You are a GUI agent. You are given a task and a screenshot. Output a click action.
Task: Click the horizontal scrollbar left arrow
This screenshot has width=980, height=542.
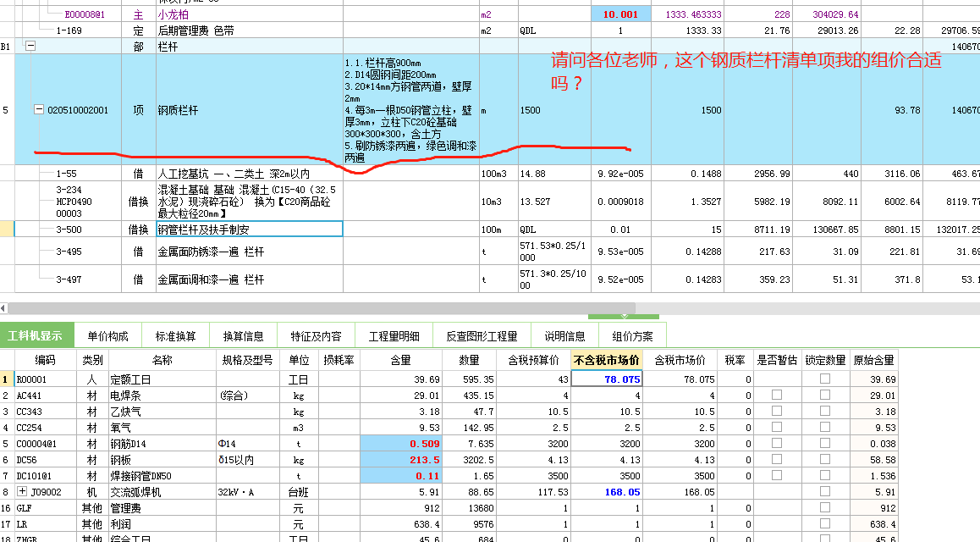pos(3,307)
